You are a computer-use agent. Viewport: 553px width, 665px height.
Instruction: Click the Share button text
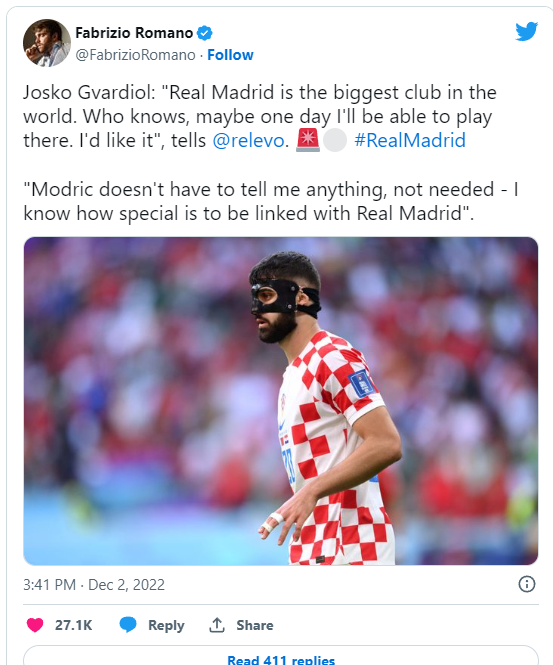(x=255, y=625)
